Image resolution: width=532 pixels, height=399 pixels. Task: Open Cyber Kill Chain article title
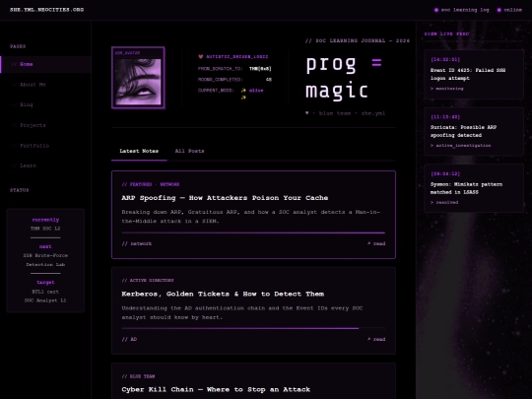pyautogui.click(x=216, y=389)
